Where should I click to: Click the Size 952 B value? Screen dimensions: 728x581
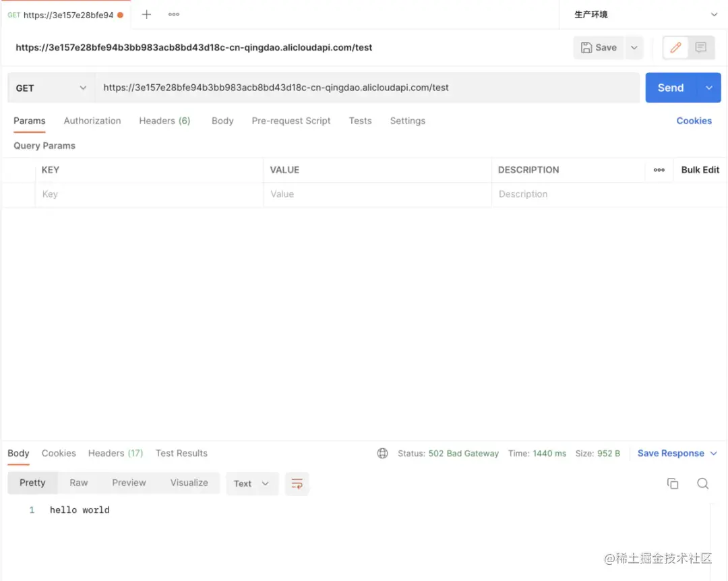coord(608,454)
